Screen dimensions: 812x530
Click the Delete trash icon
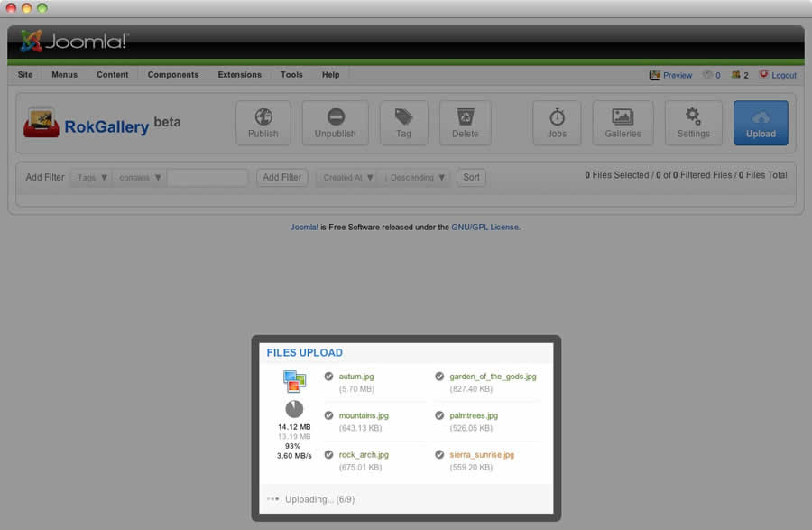pyautogui.click(x=466, y=123)
